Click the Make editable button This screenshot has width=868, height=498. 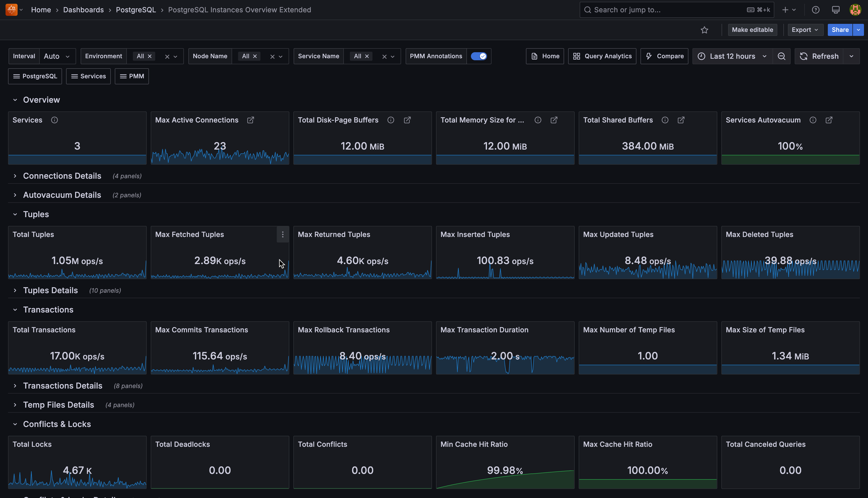pyautogui.click(x=752, y=30)
